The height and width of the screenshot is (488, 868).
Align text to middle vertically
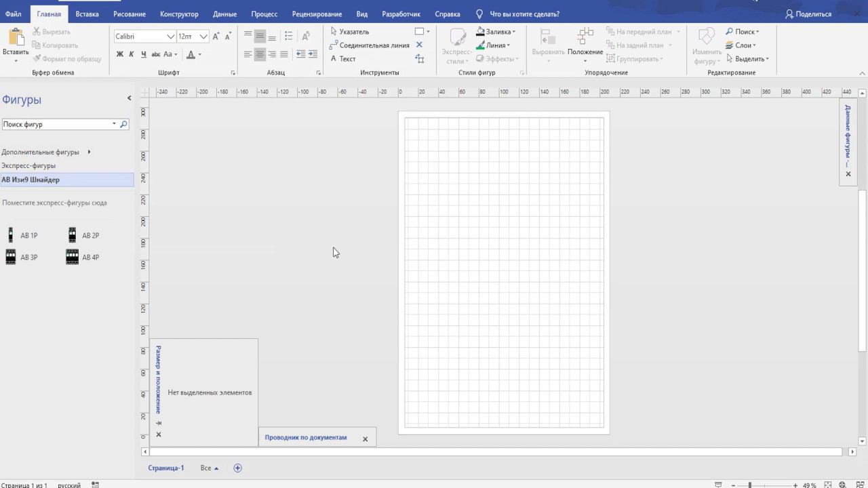(x=260, y=36)
